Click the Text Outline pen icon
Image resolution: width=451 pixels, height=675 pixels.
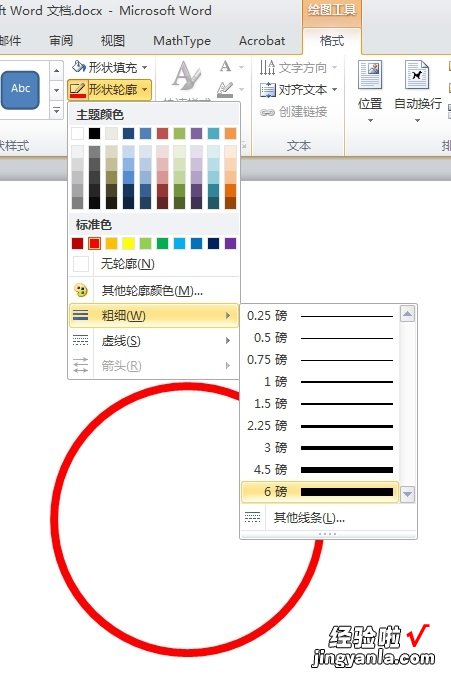tap(225, 89)
